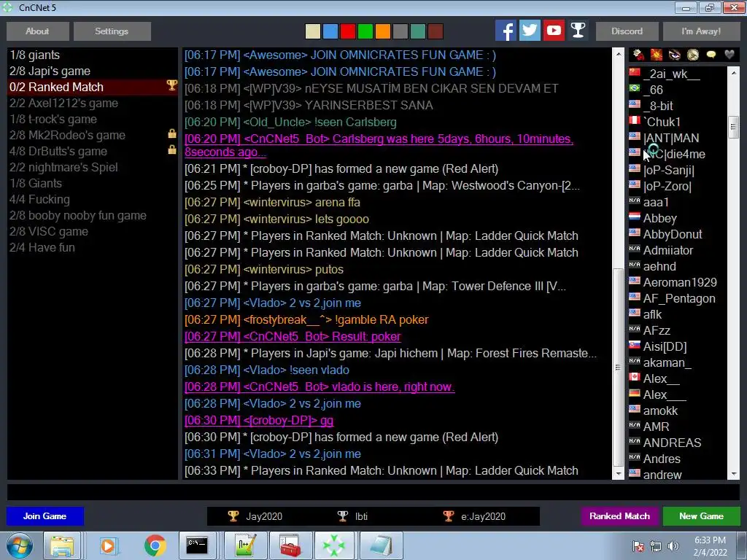Pick the orange chat color swatch
Screen dimensions: 747x560
point(383,31)
